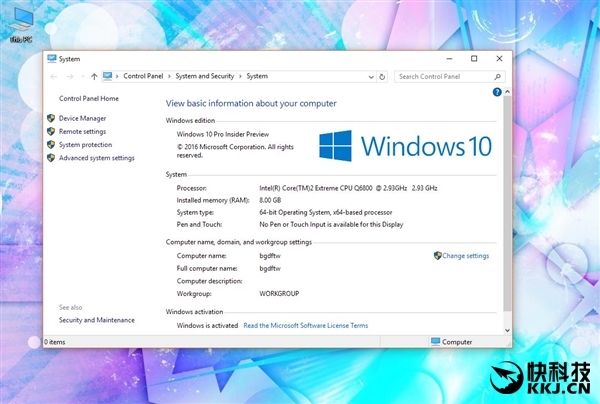Click the blue help question mark icon
This screenshot has height=404, width=600.
[x=497, y=92]
